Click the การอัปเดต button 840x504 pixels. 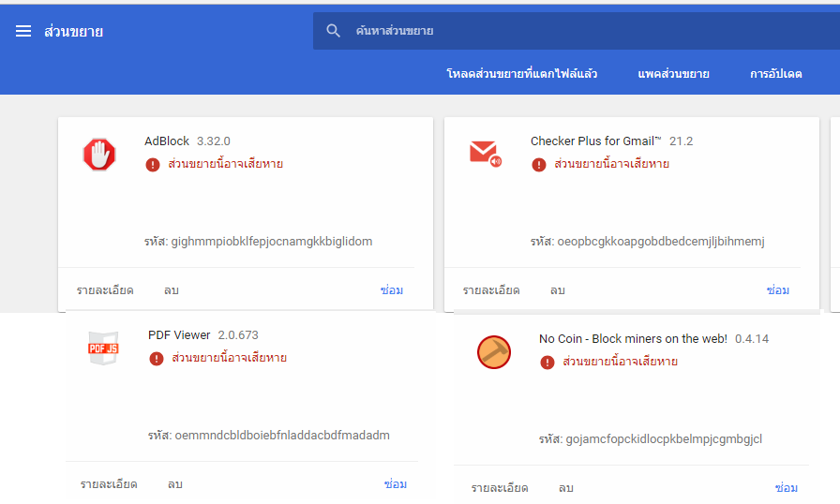click(x=775, y=74)
